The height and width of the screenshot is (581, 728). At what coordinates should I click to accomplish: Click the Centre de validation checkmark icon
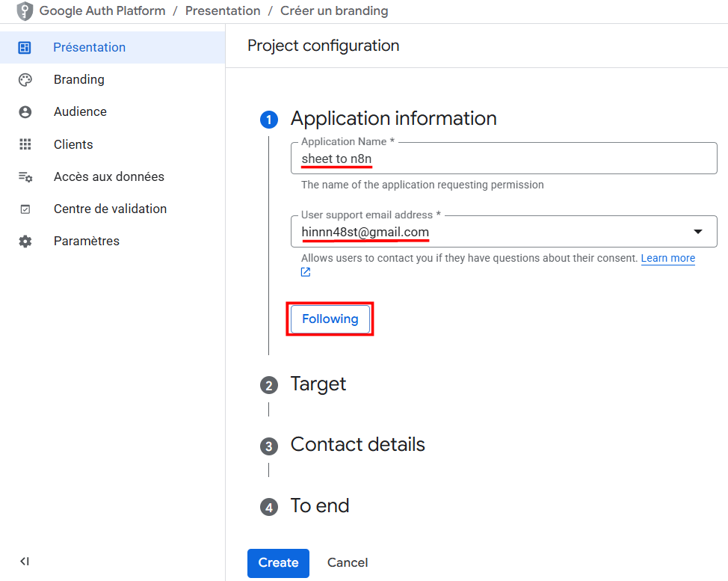pyautogui.click(x=25, y=209)
